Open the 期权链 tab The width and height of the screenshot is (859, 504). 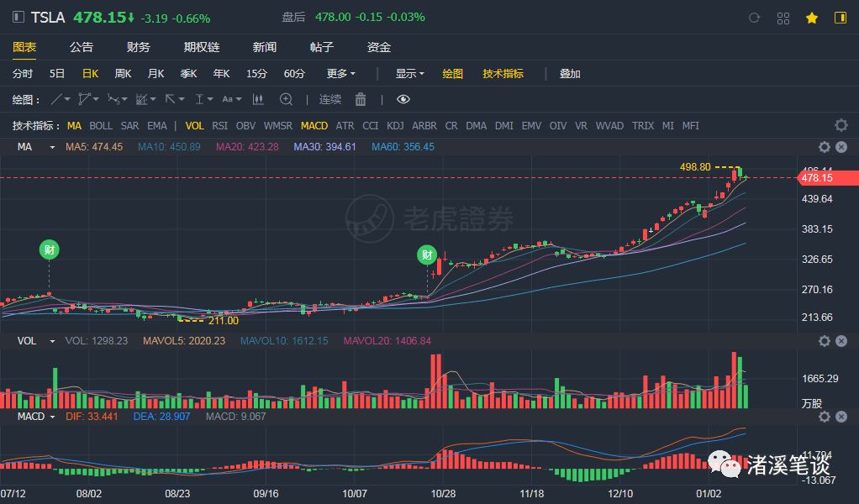tap(202, 47)
